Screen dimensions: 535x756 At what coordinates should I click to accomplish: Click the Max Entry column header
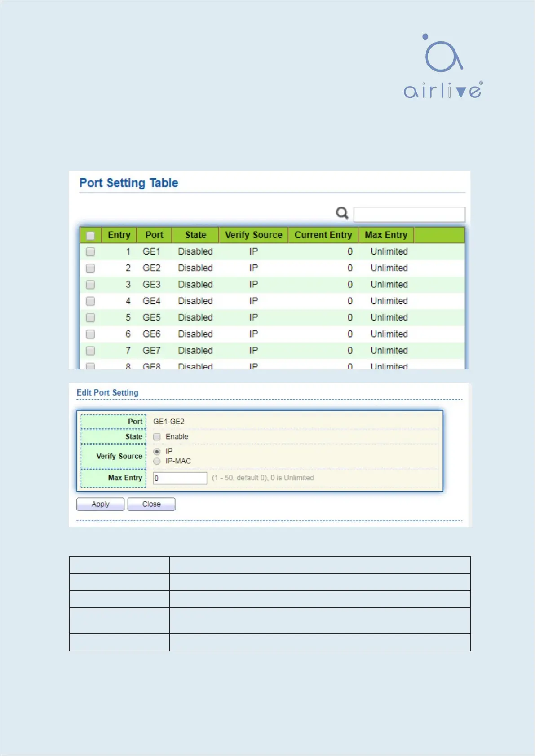pyautogui.click(x=386, y=235)
